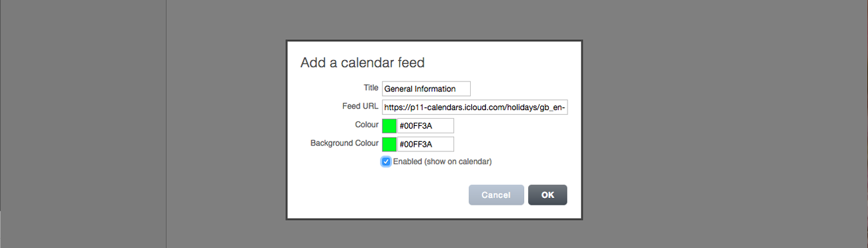Click the sidebar divider line

166,124
